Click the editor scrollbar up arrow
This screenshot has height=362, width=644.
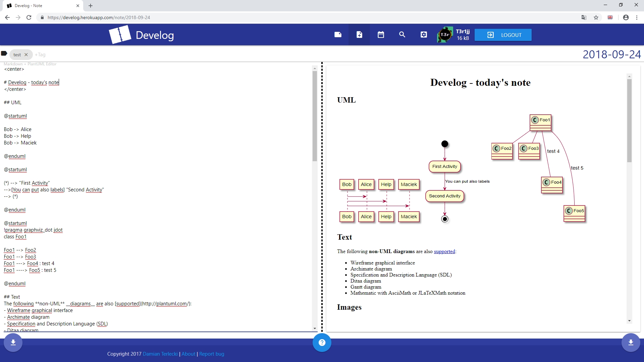[315, 68]
